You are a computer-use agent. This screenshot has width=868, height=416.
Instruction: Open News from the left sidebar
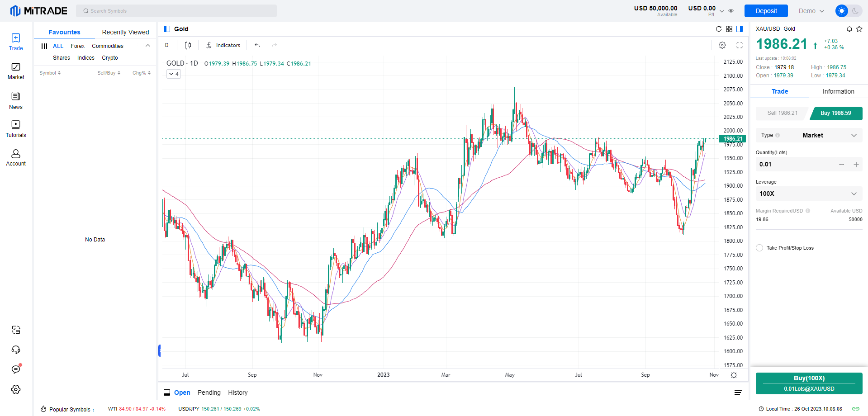(x=16, y=100)
